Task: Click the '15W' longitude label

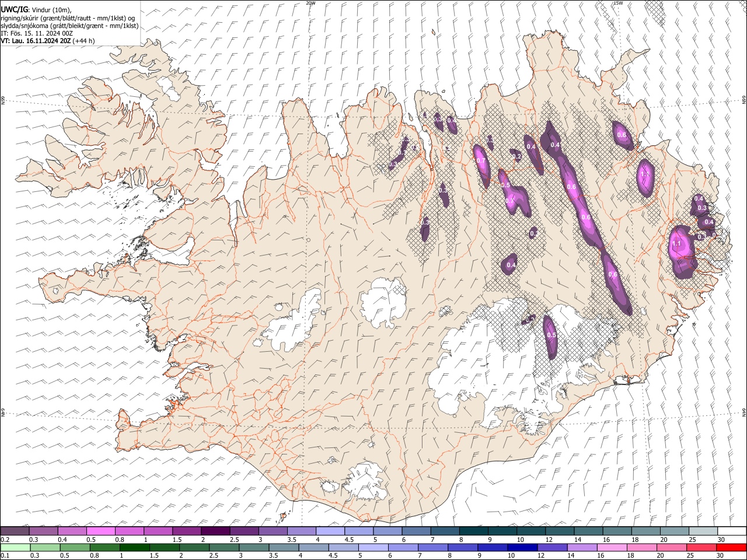Action: (617, 3)
